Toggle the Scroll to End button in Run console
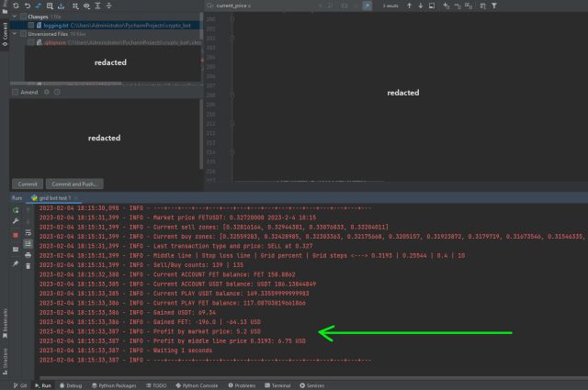 28,244
